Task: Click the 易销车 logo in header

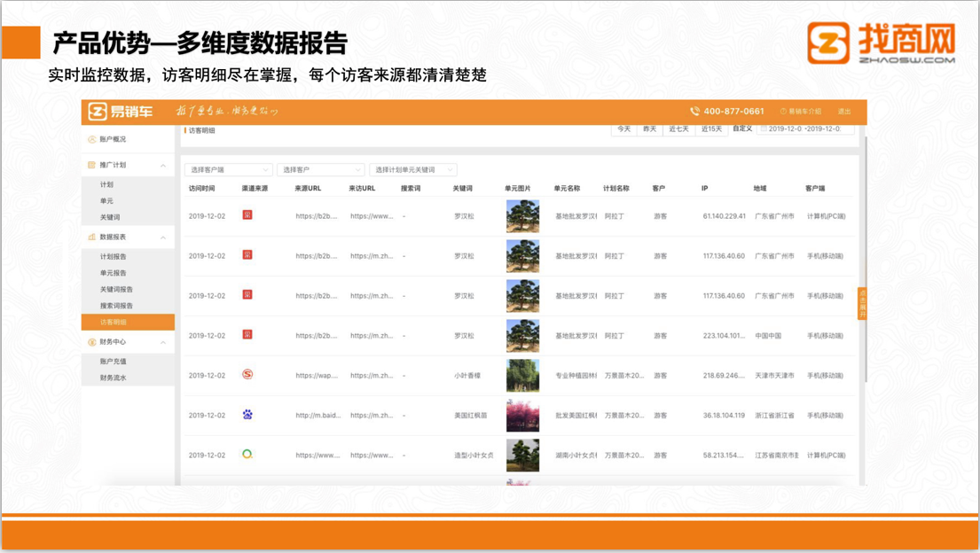Action: [x=120, y=112]
